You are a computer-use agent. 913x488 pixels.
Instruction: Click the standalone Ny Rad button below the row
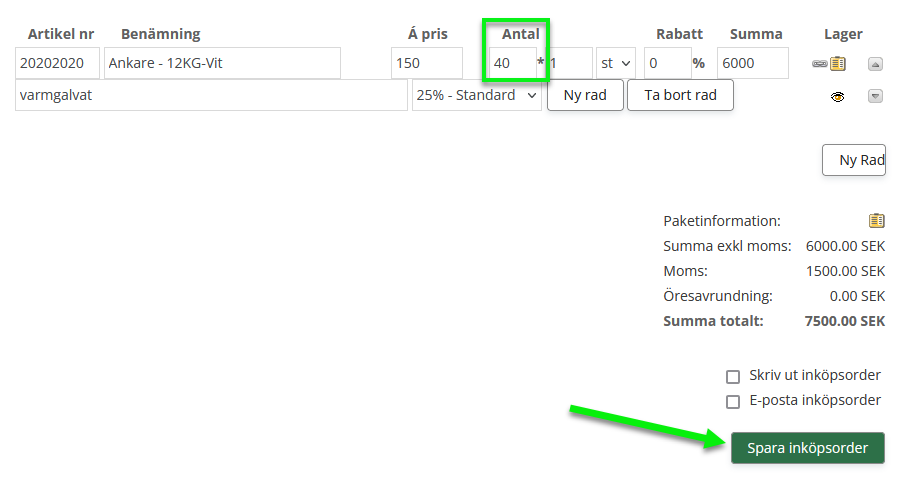point(855,160)
